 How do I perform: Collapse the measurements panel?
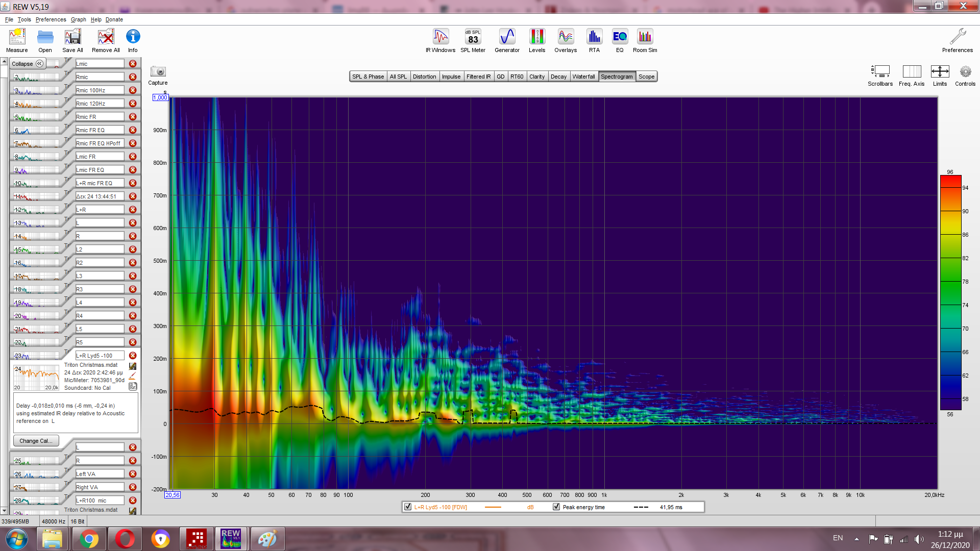click(x=28, y=64)
